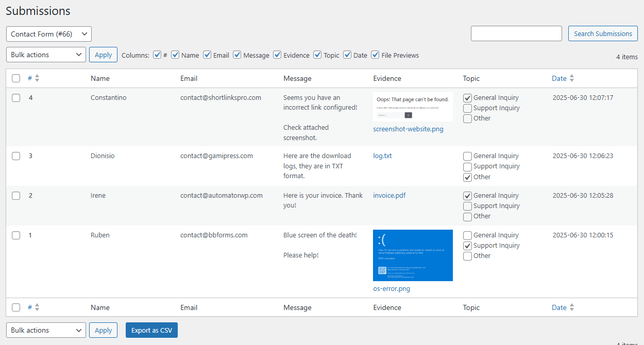Click inside the search submissions text field

click(516, 33)
